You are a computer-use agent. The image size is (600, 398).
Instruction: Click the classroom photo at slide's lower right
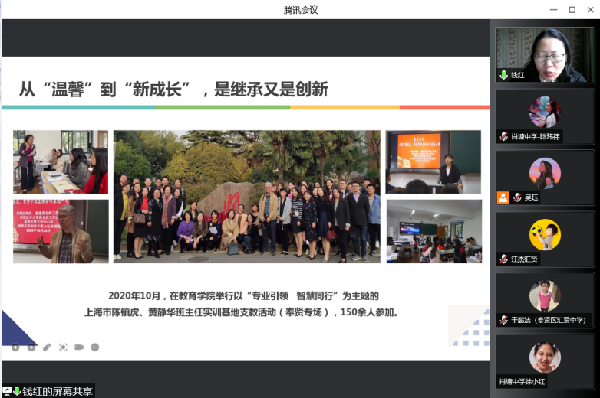(x=434, y=231)
